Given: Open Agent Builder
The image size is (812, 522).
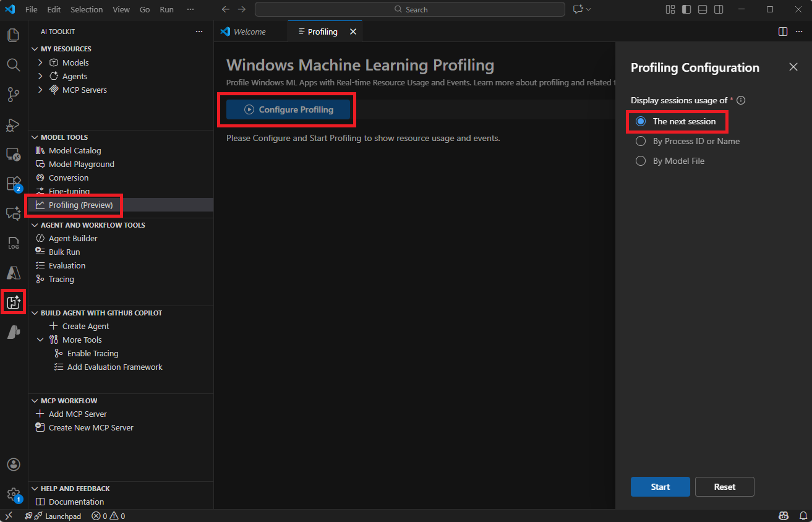Looking at the screenshot, I should point(72,238).
